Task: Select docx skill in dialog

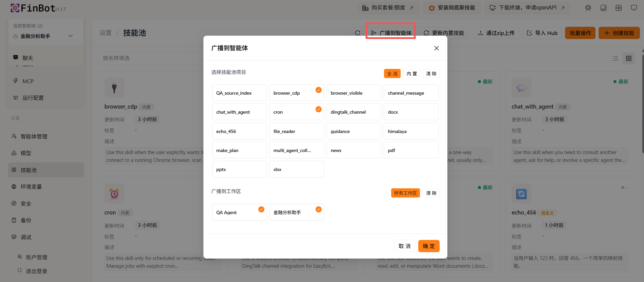Action: 411,112
